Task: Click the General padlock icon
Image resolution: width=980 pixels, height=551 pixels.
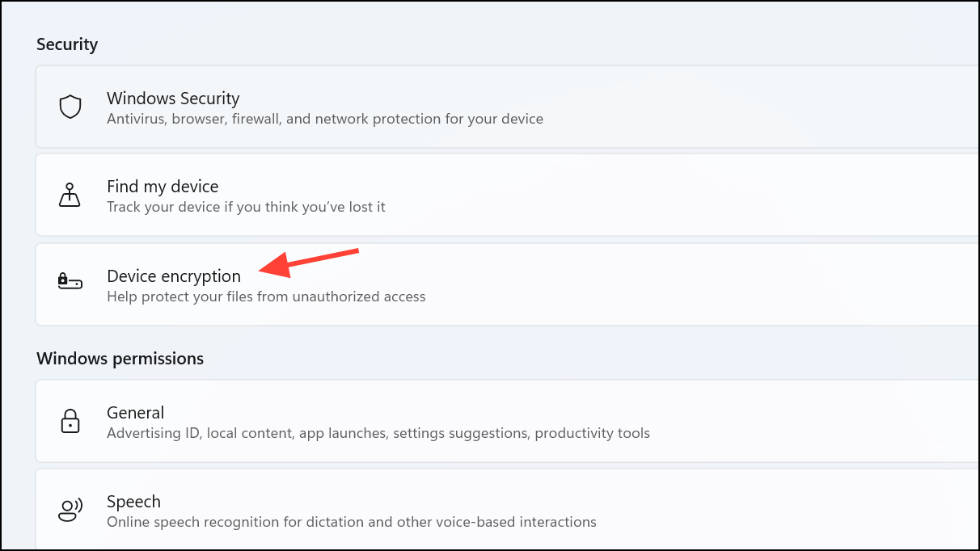Action: point(70,421)
